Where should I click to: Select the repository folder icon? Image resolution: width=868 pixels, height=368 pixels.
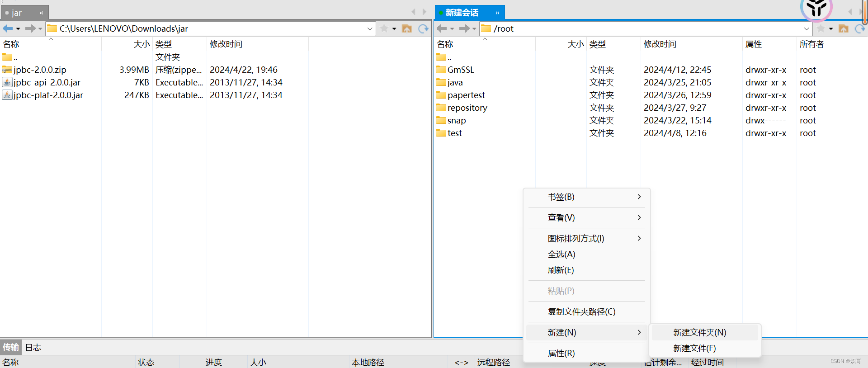coord(441,108)
